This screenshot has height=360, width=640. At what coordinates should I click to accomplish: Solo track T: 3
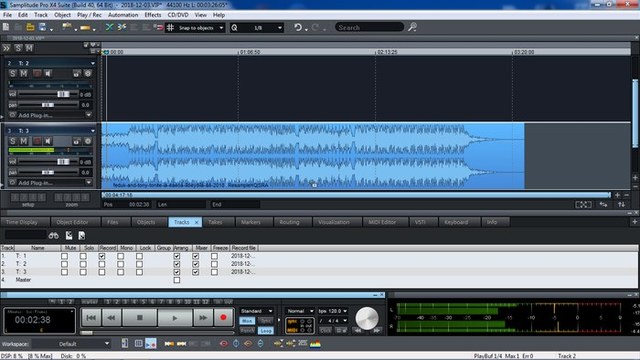[x=13, y=141]
